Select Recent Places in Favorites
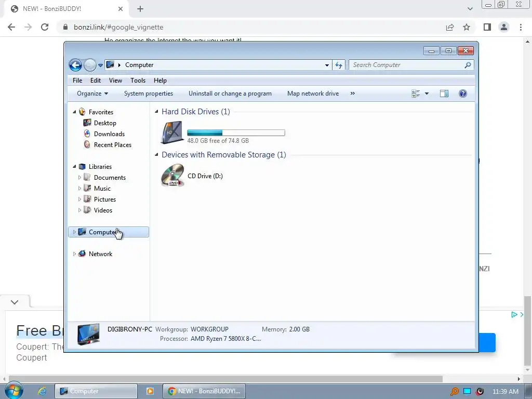 click(x=113, y=144)
